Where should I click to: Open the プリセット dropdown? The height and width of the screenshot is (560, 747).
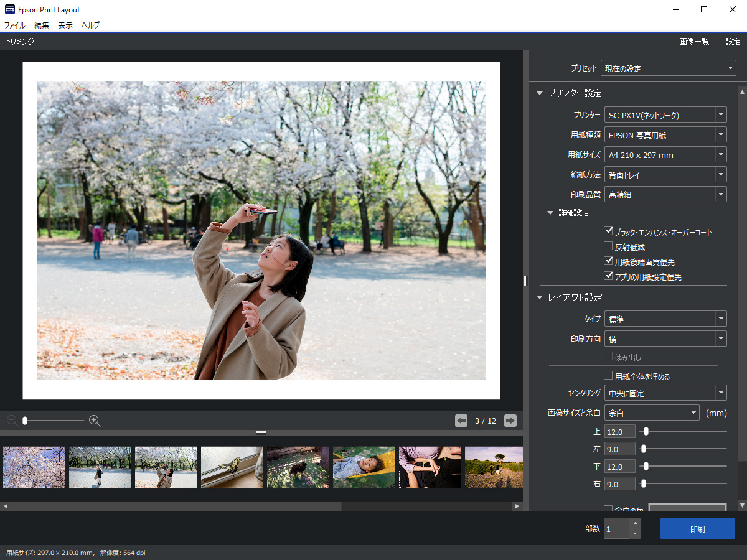[667, 68]
